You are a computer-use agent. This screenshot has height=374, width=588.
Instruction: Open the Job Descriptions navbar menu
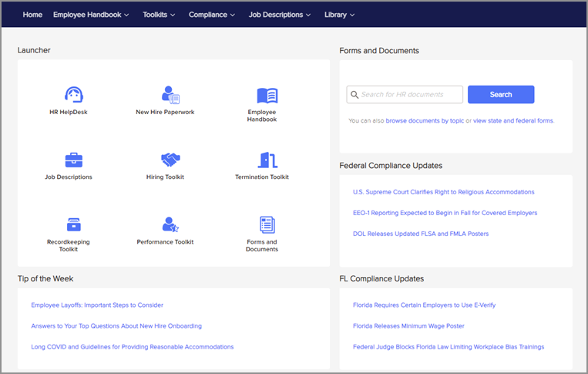click(x=280, y=15)
